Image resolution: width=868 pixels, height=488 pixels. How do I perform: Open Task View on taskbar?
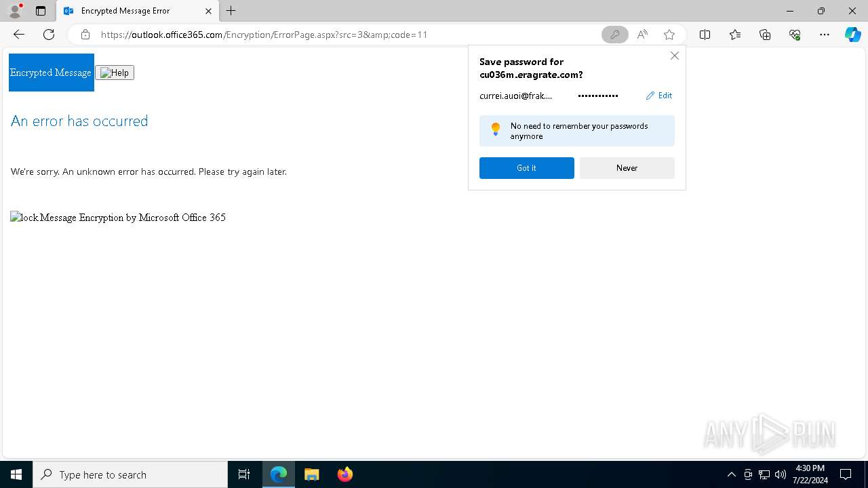(244, 474)
